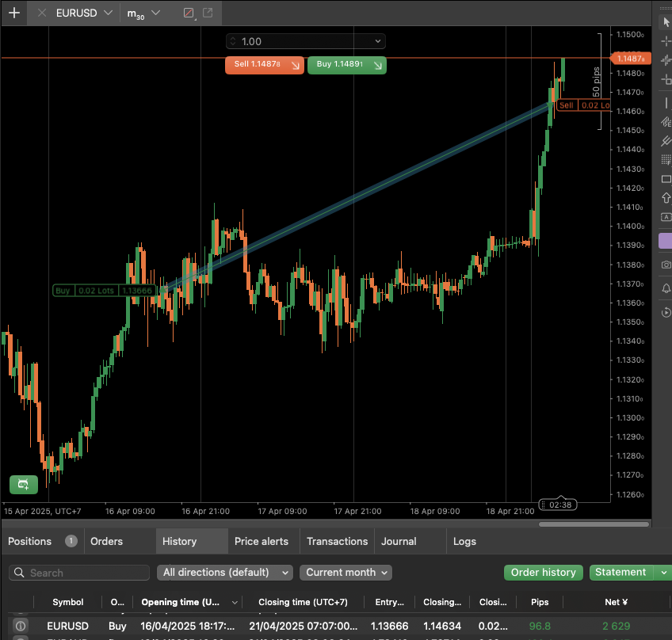Pick the crosshair-with-square measure tool
The height and width of the screenshot is (640, 672).
click(666, 80)
